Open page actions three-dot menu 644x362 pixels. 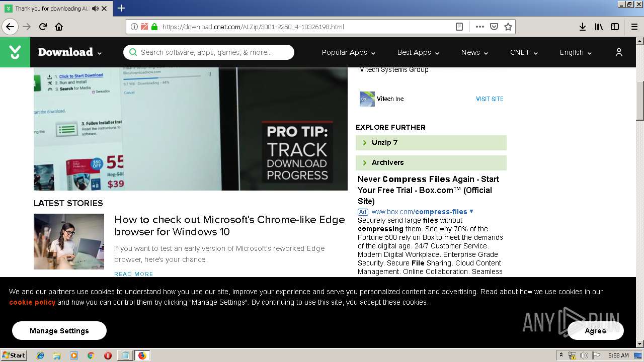(479, 27)
